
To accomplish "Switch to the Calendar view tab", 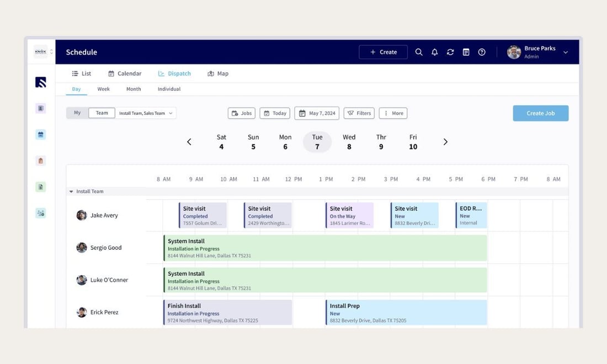I will point(125,73).
